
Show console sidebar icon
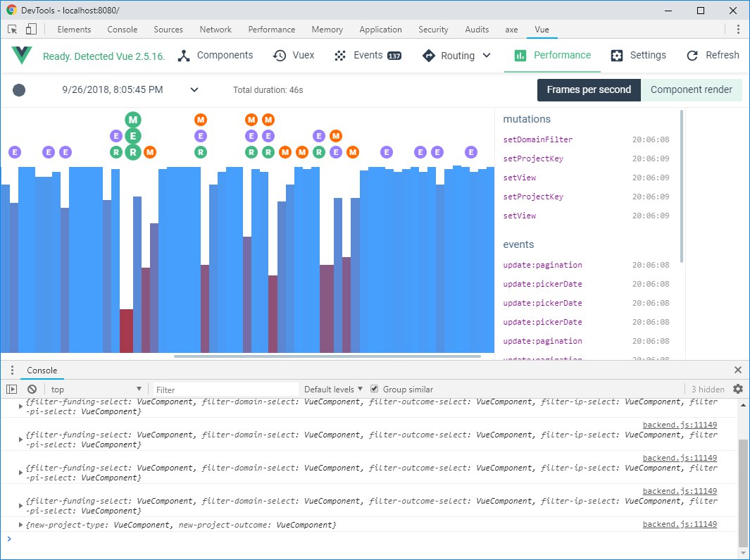(12, 389)
